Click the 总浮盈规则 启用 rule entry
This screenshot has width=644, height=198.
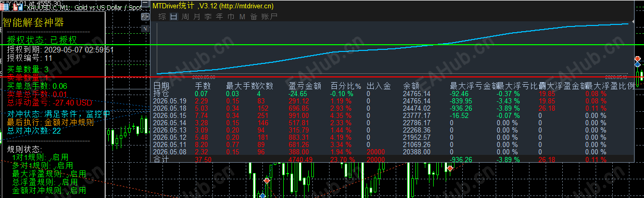(x=45, y=182)
